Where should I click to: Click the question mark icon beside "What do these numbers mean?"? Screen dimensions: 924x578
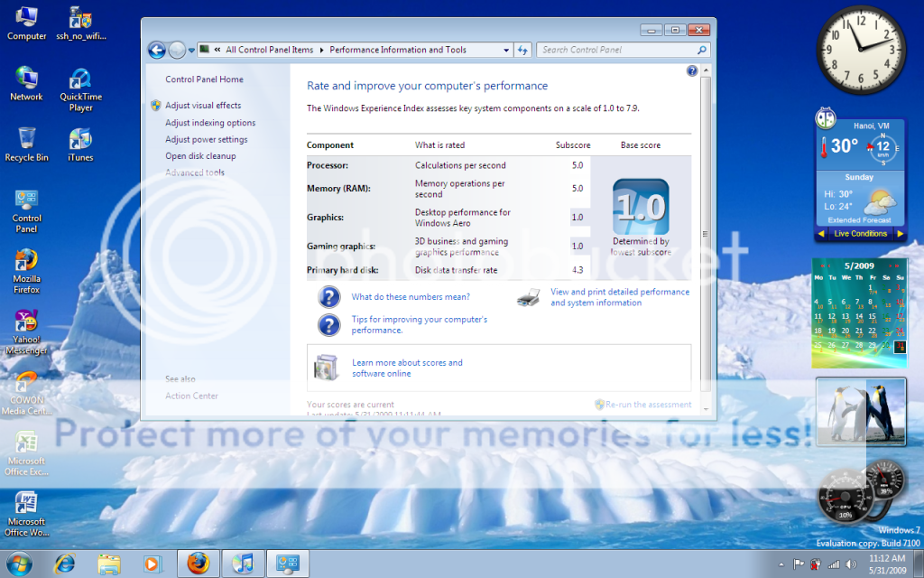point(328,298)
